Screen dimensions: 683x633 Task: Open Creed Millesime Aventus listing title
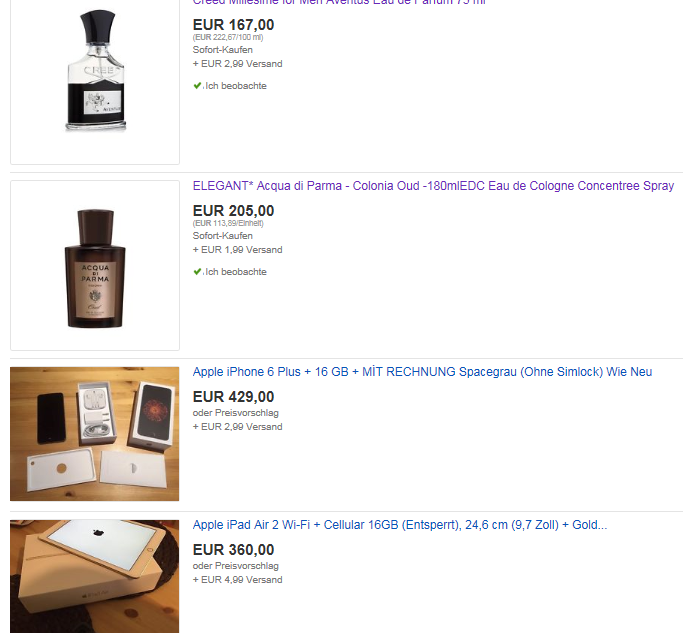tap(339, 2)
